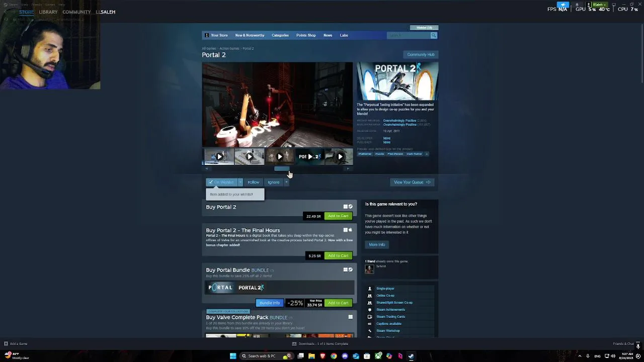
Task: Open the Downloads status bar entry
Action: coord(320,344)
